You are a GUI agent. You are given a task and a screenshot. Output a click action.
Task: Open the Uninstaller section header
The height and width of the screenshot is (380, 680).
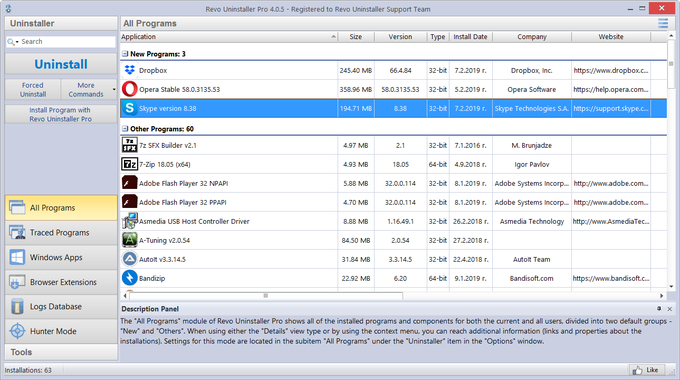click(61, 23)
